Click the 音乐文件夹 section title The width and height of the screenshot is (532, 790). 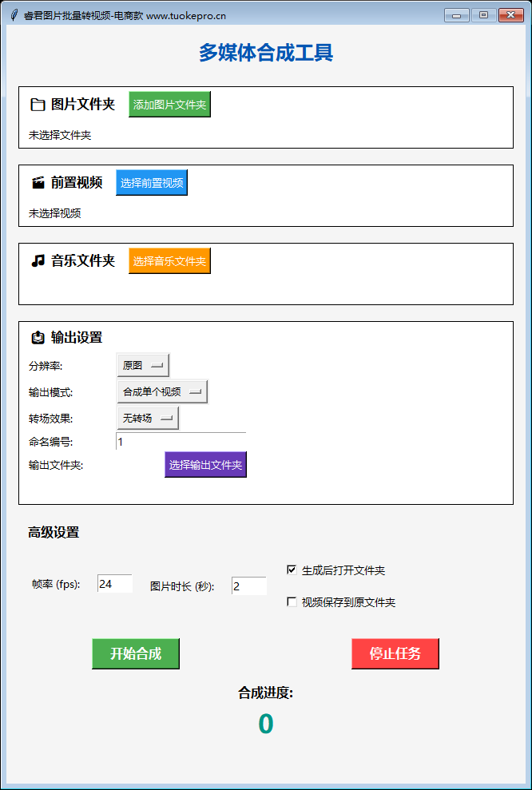coord(83,261)
